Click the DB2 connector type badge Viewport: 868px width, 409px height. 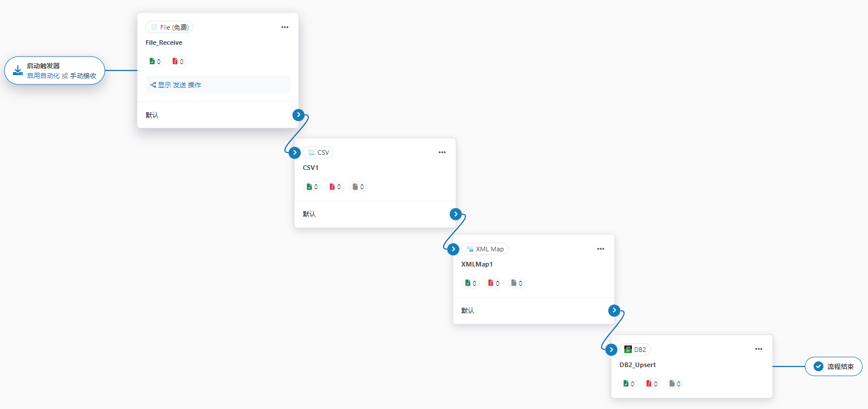(635, 349)
